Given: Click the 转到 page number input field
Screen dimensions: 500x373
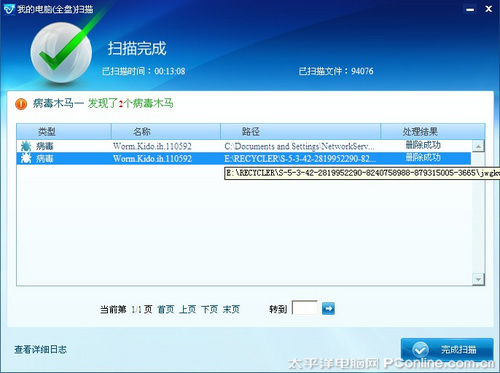Looking at the screenshot, I should [x=305, y=308].
